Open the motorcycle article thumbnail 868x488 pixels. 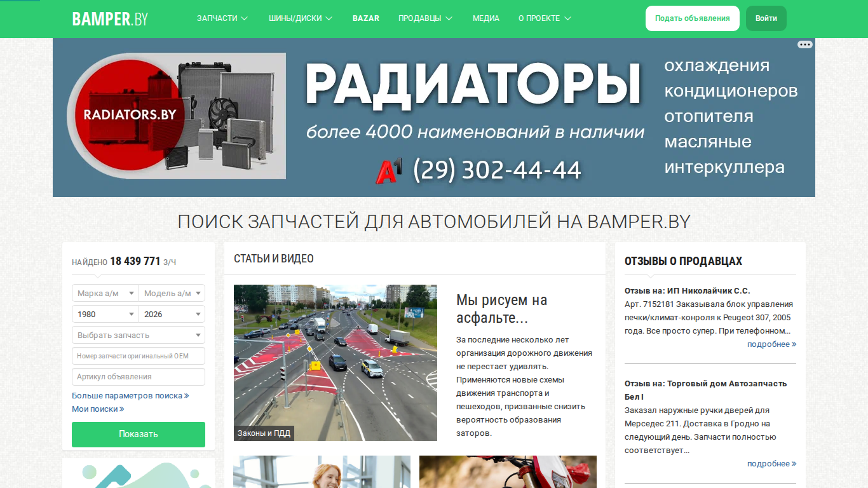click(x=508, y=471)
